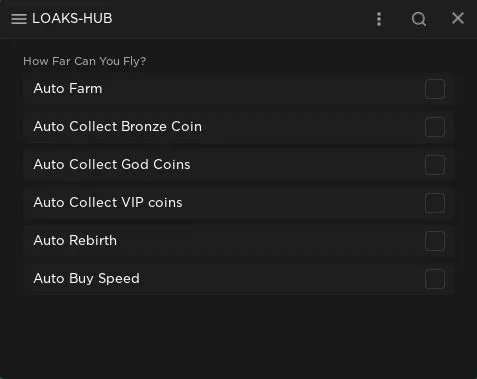Click blank header space left of three-dot icon
The image size is (477, 379).
(243, 19)
